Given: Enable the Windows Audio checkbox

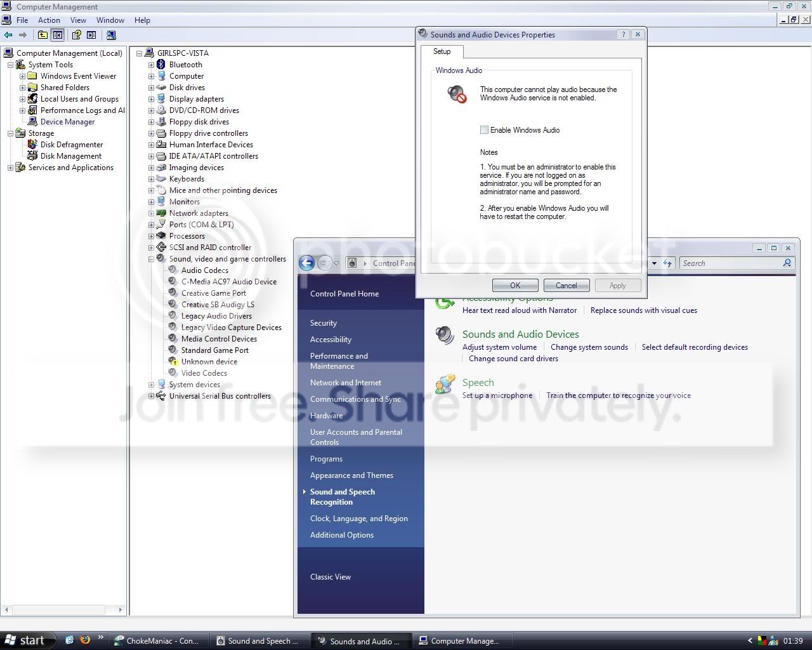Looking at the screenshot, I should [x=485, y=130].
